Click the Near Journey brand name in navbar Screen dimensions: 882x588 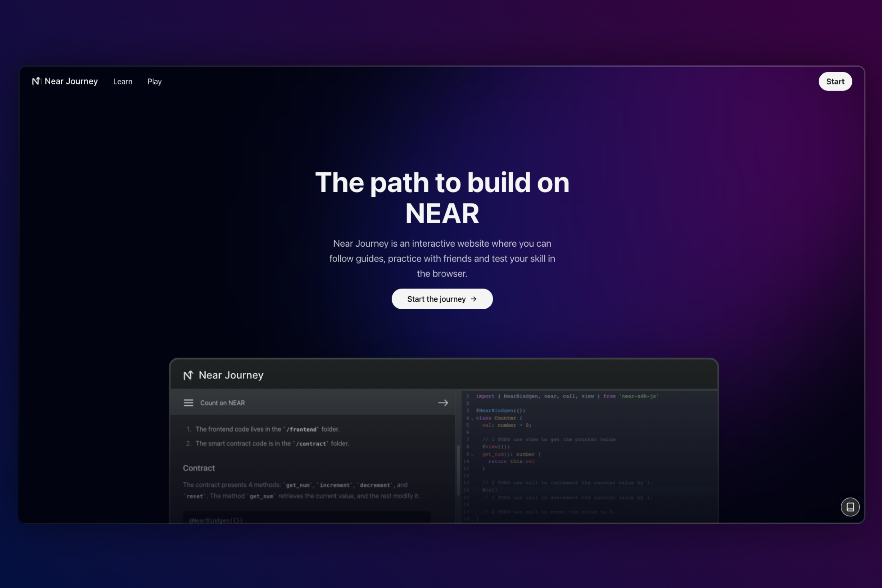(x=71, y=81)
